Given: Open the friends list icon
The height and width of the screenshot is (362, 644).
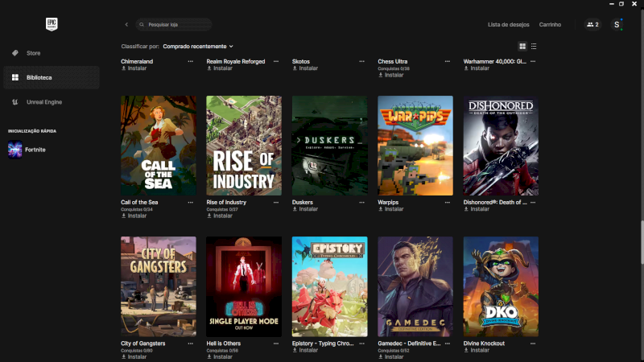Looking at the screenshot, I should [x=592, y=25].
